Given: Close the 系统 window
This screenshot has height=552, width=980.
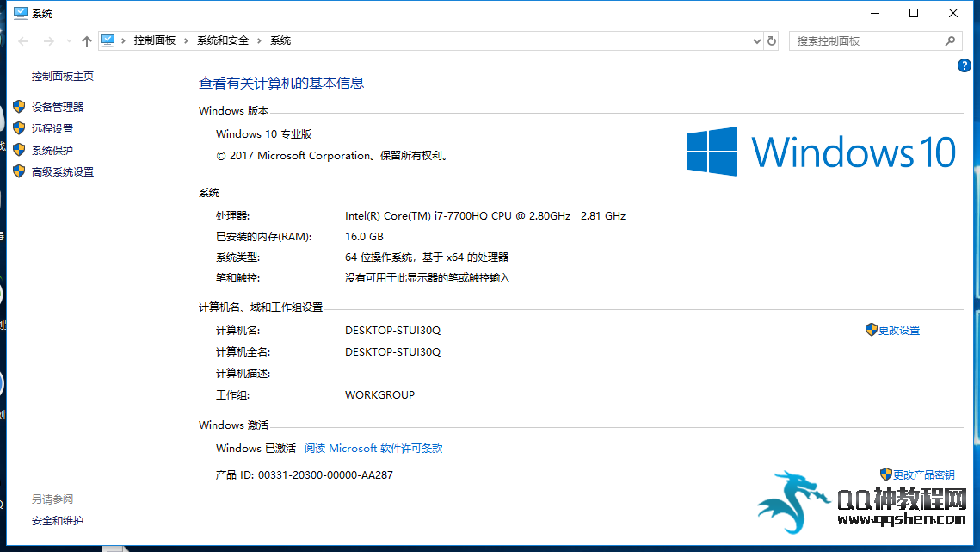Looking at the screenshot, I should (953, 13).
